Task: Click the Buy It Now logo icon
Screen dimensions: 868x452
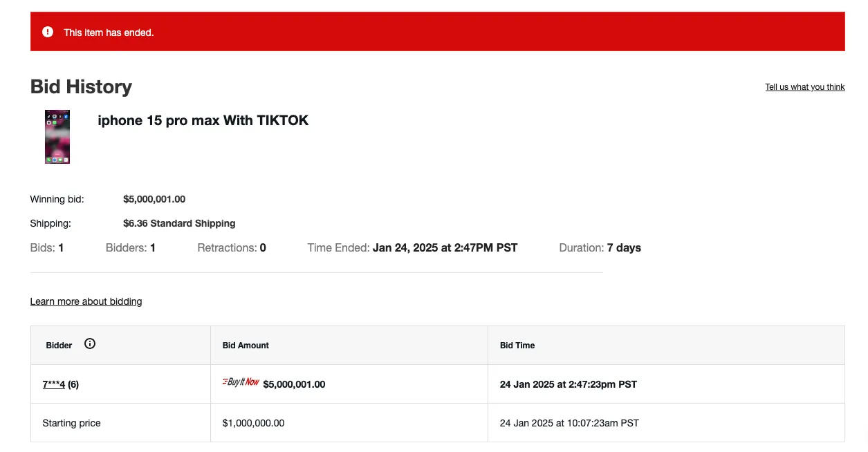Action: coord(241,382)
